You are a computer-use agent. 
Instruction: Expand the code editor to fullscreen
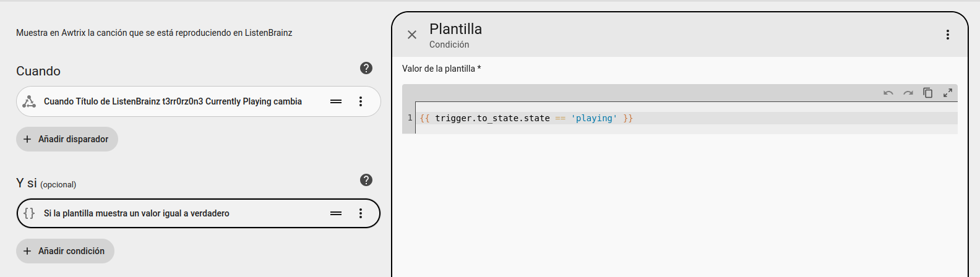[948, 93]
